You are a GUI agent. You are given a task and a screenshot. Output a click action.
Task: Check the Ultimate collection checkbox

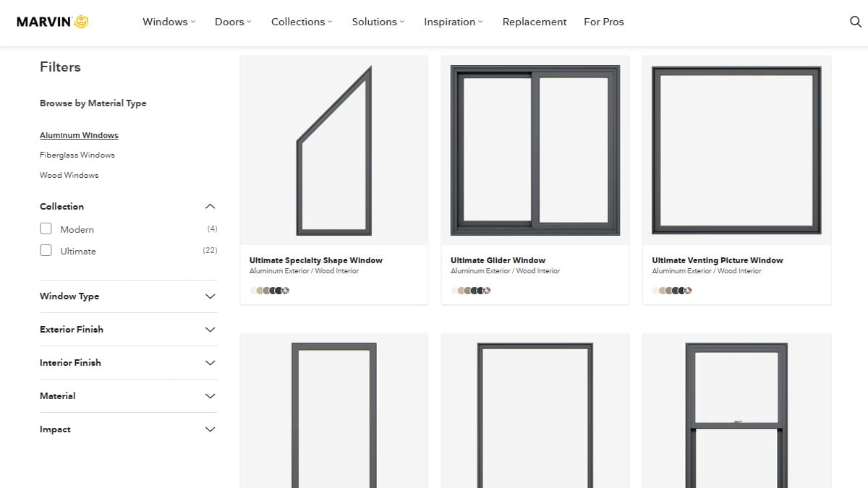click(46, 251)
